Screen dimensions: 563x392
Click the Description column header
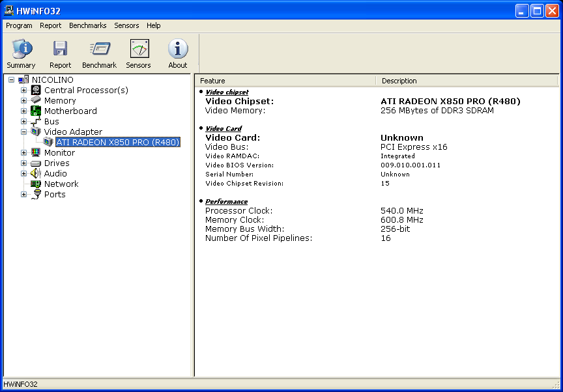coord(467,81)
